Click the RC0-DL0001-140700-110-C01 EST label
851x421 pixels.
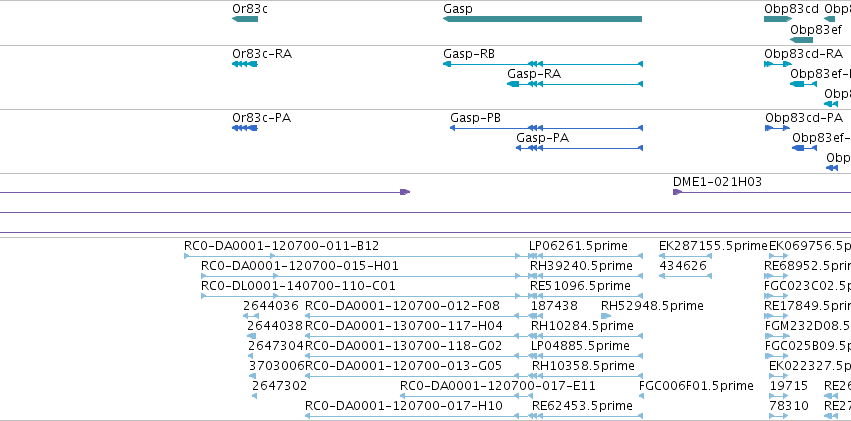(x=298, y=286)
